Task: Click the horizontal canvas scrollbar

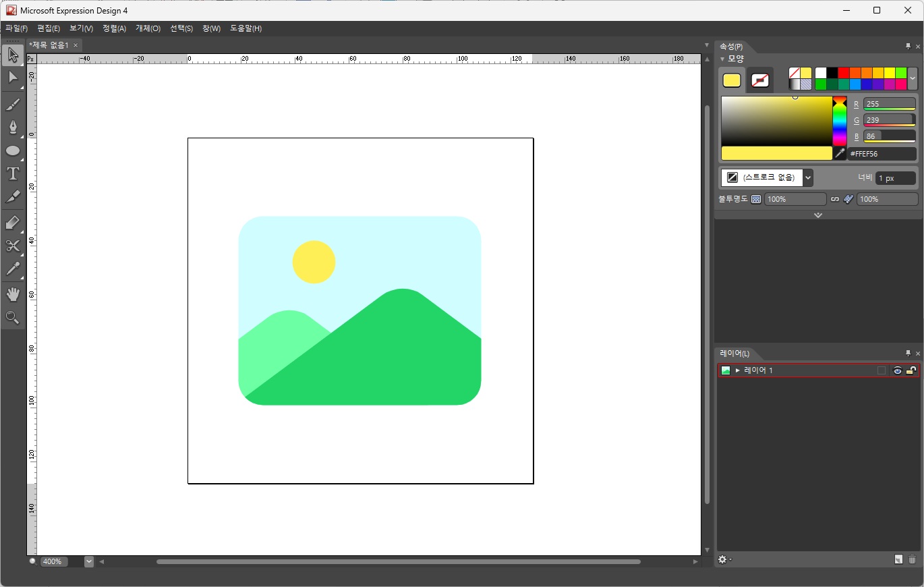Action: pyautogui.click(x=399, y=561)
